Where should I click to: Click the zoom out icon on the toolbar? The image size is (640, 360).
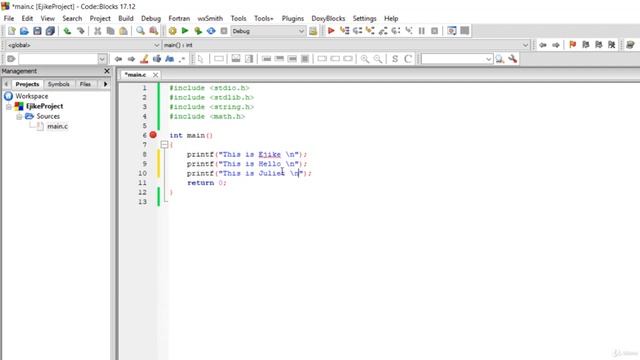point(378,59)
